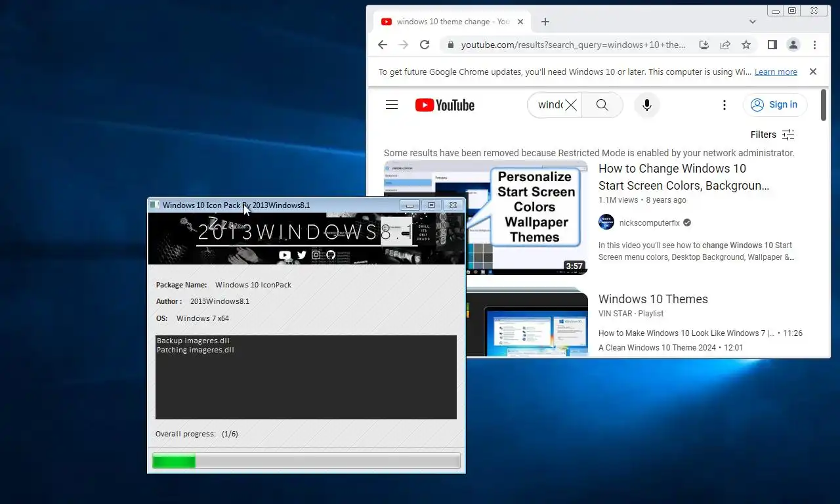This screenshot has width=840, height=504.
Task: Click the install app icon in address bar
Action: [704, 45]
